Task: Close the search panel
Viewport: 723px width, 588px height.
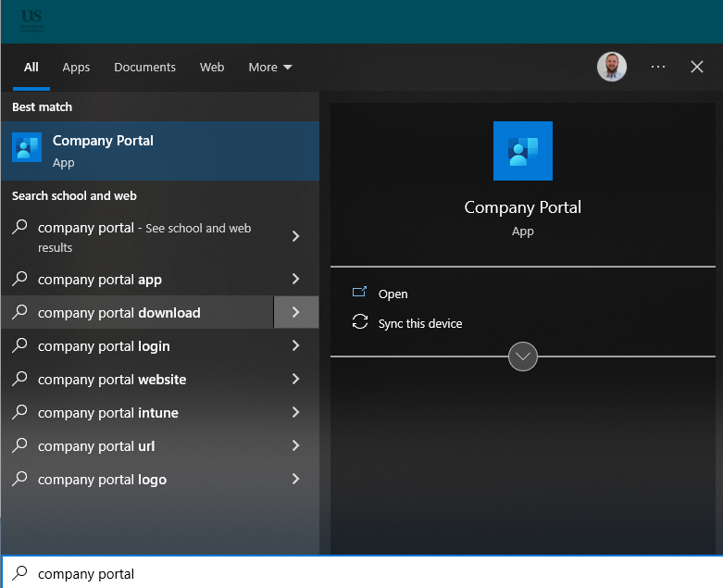Action: [697, 67]
